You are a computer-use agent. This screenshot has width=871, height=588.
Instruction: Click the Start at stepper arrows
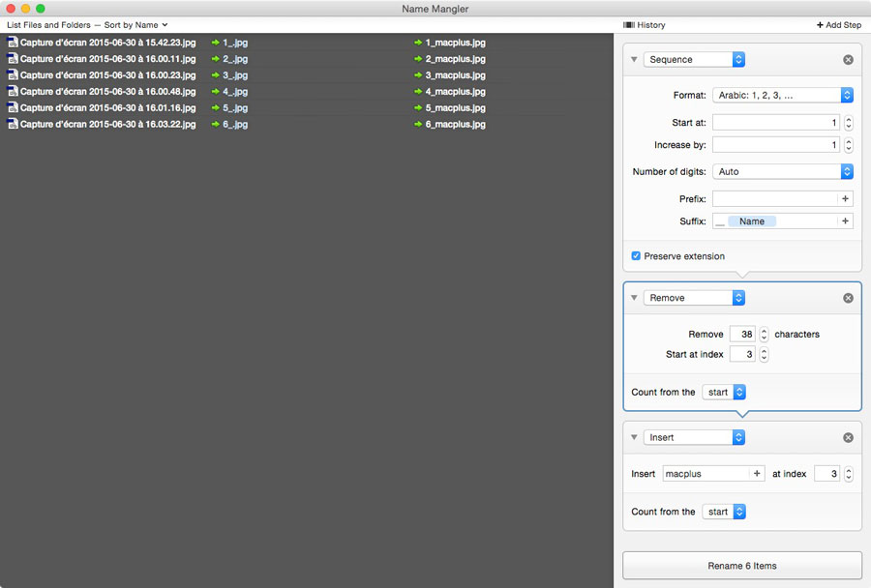pos(848,123)
